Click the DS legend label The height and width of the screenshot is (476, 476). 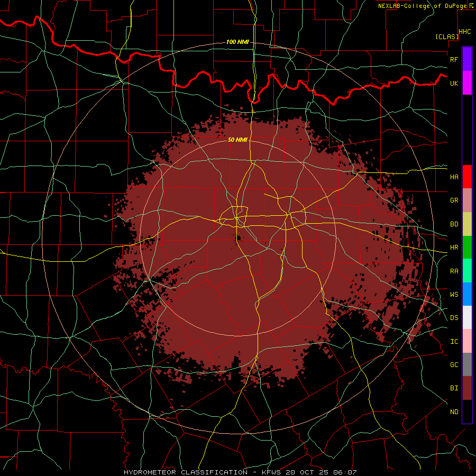[x=454, y=317]
